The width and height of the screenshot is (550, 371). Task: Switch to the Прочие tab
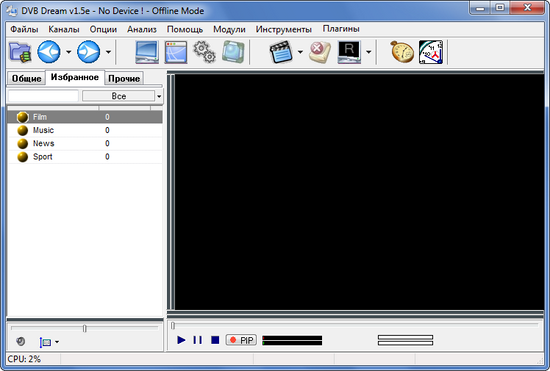click(x=124, y=78)
